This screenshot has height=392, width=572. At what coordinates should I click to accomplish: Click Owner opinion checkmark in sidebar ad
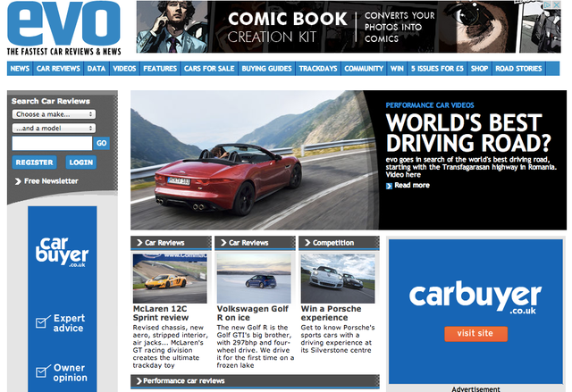click(44, 371)
